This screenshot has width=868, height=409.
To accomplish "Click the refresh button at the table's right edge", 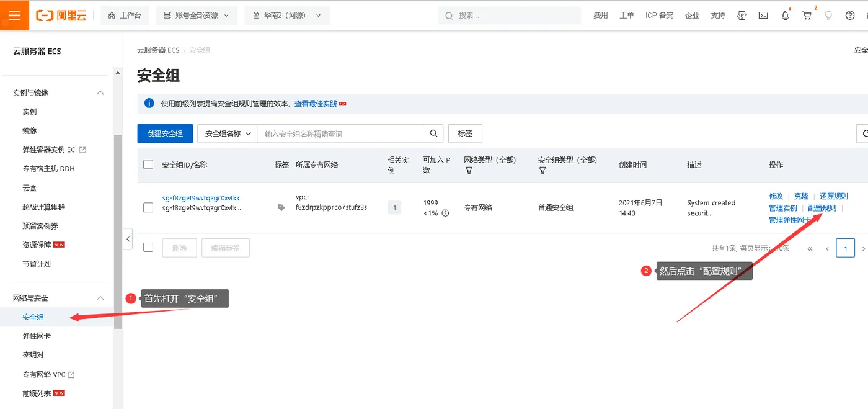I will tap(862, 133).
